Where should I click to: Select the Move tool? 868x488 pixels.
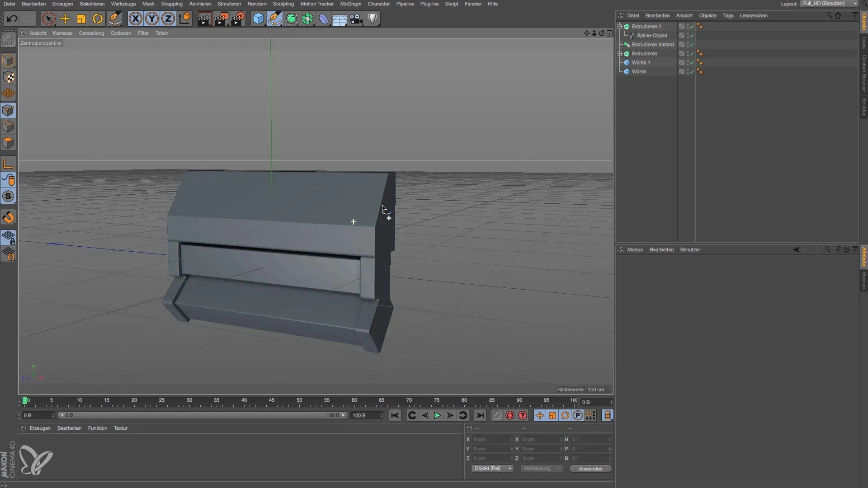click(65, 19)
